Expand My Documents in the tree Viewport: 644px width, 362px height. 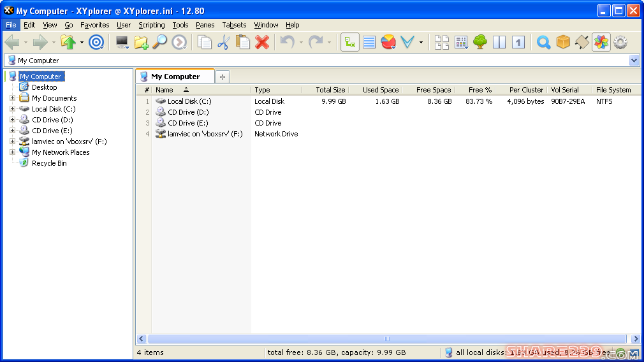point(12,98)
